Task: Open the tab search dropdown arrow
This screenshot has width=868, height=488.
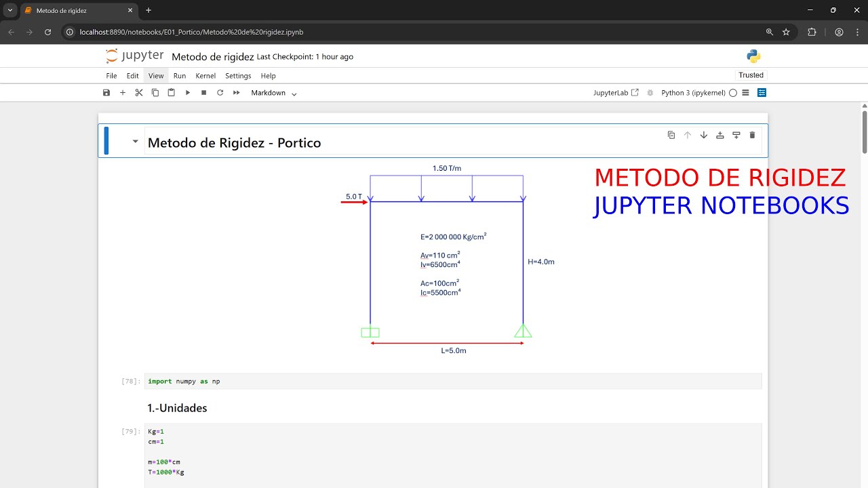Action: 10,10
